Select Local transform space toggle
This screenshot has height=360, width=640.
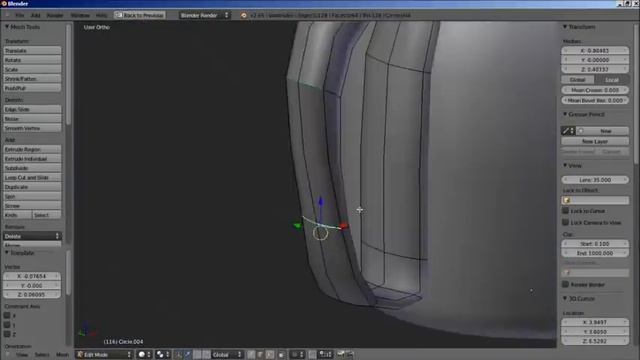click(x=611, y=80)
